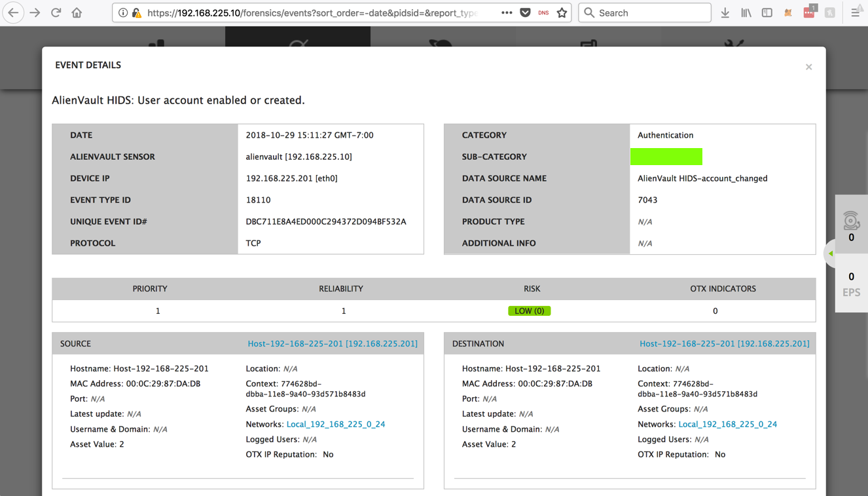Open the Source host link in header

[333, 343]
